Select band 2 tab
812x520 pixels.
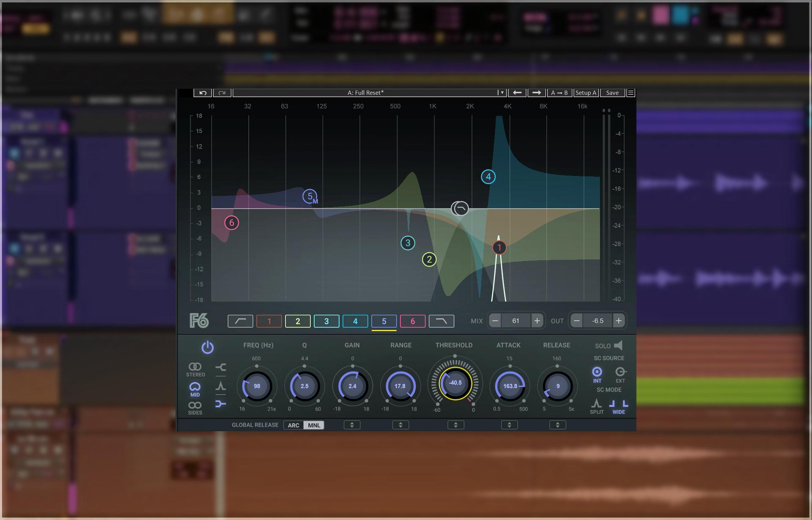click(x=298, y=321)
